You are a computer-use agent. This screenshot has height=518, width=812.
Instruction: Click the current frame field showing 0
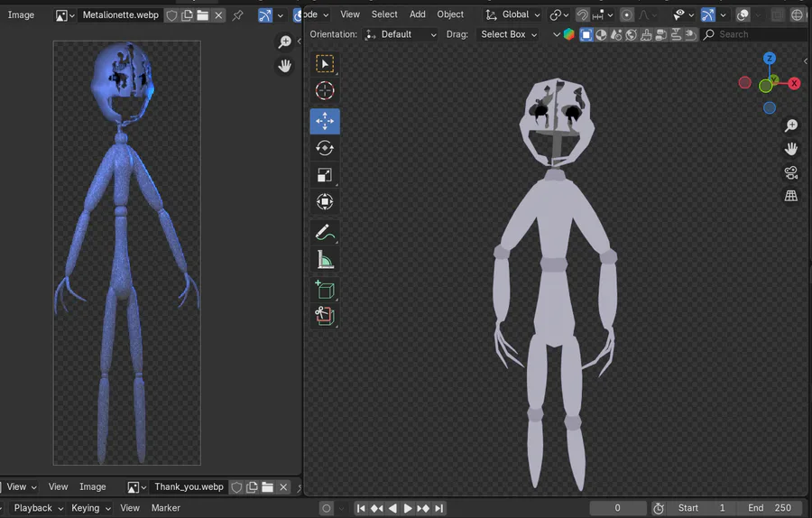point(617,508)
